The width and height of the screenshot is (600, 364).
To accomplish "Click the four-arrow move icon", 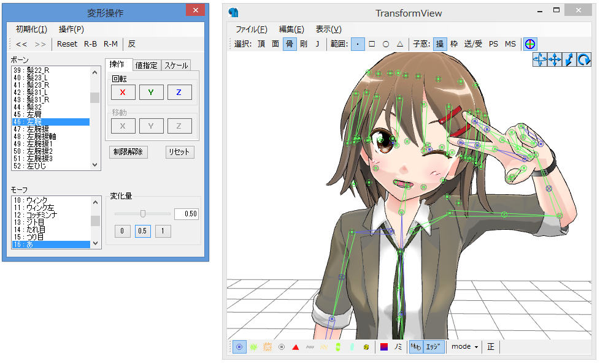I will tap(555, 59).
